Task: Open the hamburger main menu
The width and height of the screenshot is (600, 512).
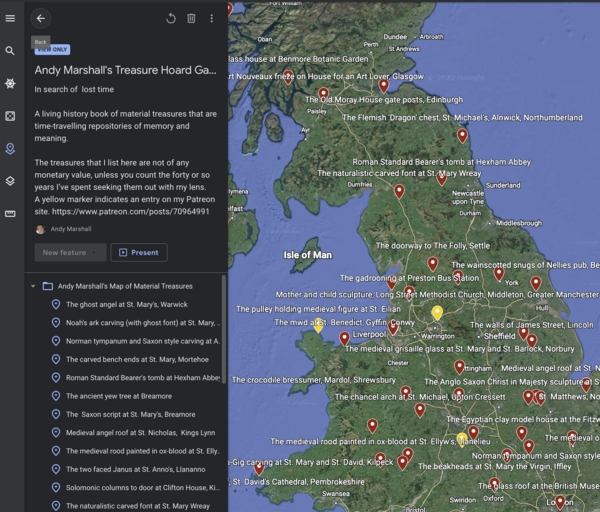Action: tap(10, 18)
